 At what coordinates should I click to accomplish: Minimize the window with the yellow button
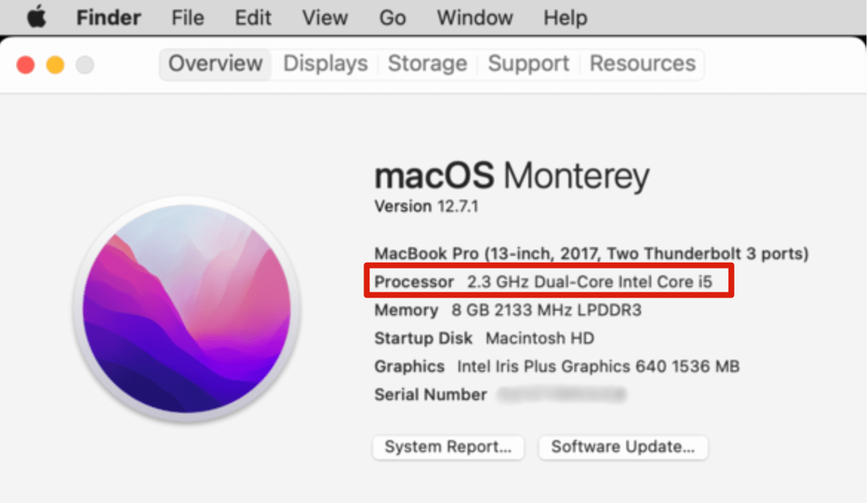tap(56, 65)
